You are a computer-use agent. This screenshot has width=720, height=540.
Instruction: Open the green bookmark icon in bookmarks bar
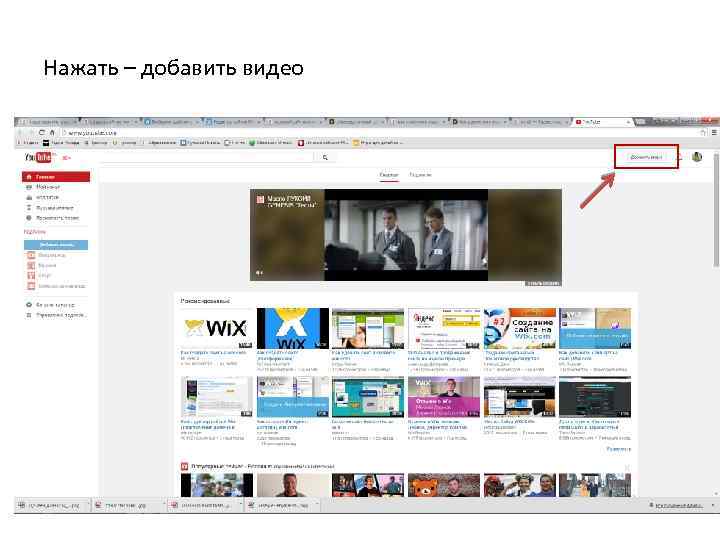[x=252, y=143]
